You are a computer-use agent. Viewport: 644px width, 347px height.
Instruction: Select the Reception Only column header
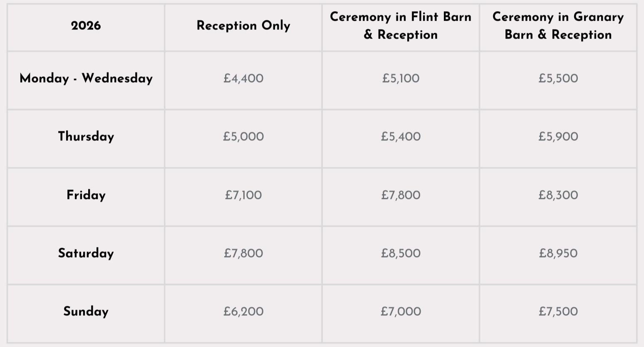(243, 26)
